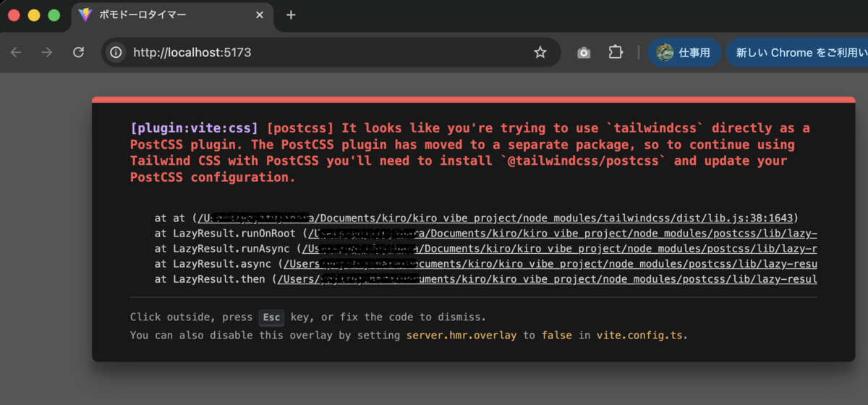Open the LazyResult.runAsync file link
The width and height of the screenshot is (868, 405).
coord(560,249)
